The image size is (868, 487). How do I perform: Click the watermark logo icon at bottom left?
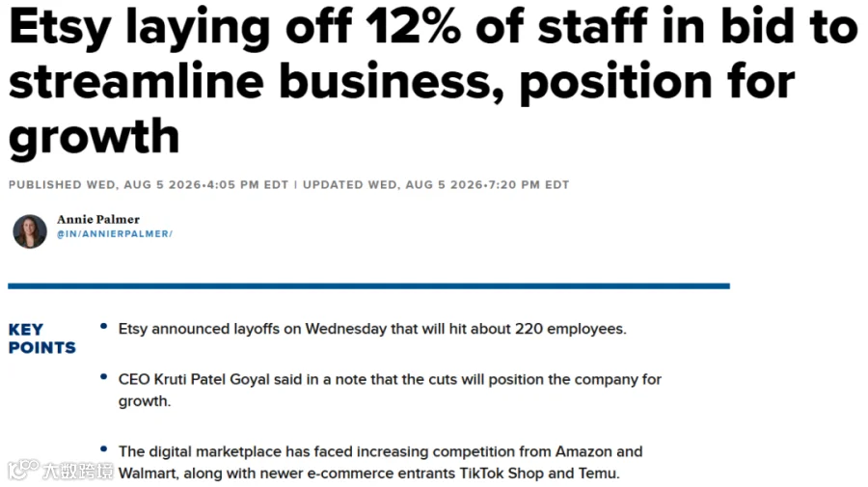click(x=23, y=471)
